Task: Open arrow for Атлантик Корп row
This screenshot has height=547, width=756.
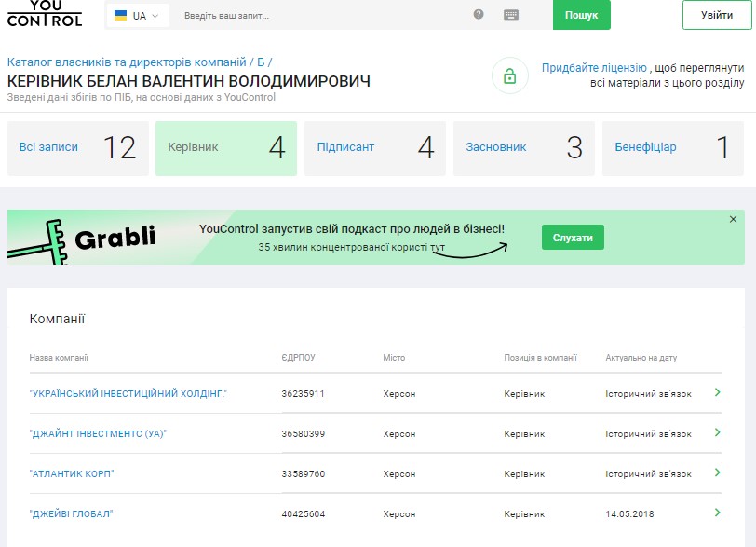Action: [717, 472]
